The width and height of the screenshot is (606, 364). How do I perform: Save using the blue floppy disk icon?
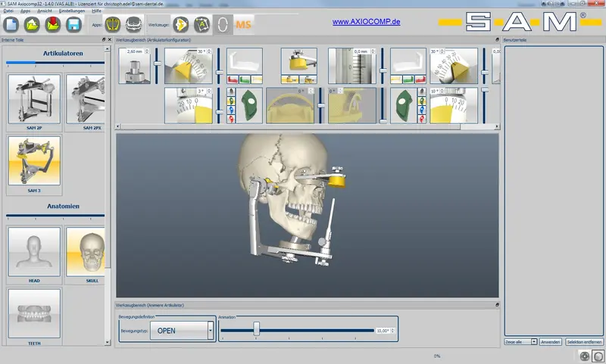[x=73, y=25]
